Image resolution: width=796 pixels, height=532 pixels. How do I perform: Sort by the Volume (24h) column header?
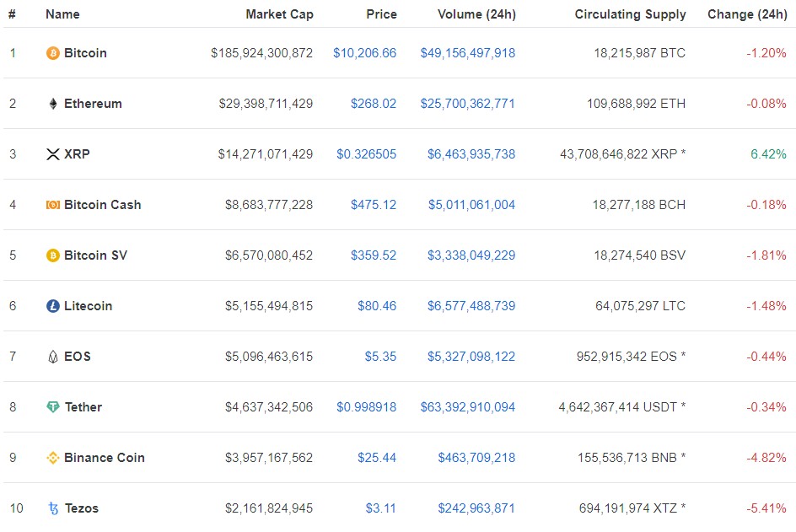[476, 14]
